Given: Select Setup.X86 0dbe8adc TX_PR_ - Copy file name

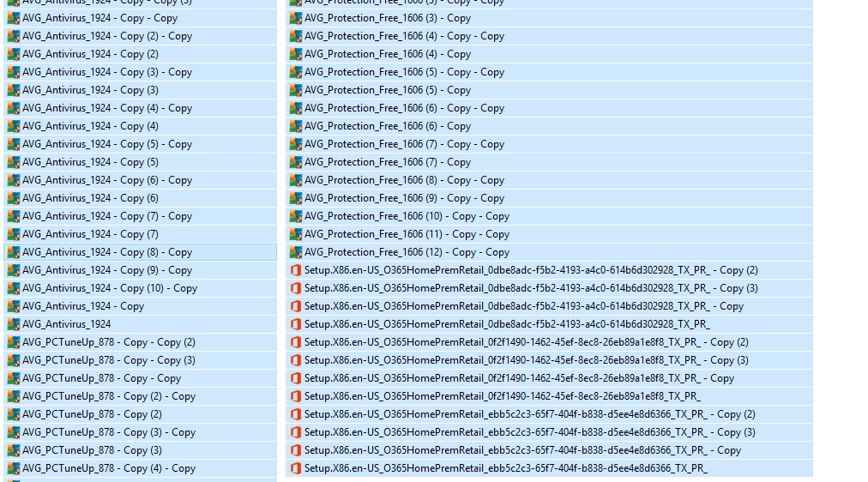Looking at the screenshot, I should click(524, 306).
